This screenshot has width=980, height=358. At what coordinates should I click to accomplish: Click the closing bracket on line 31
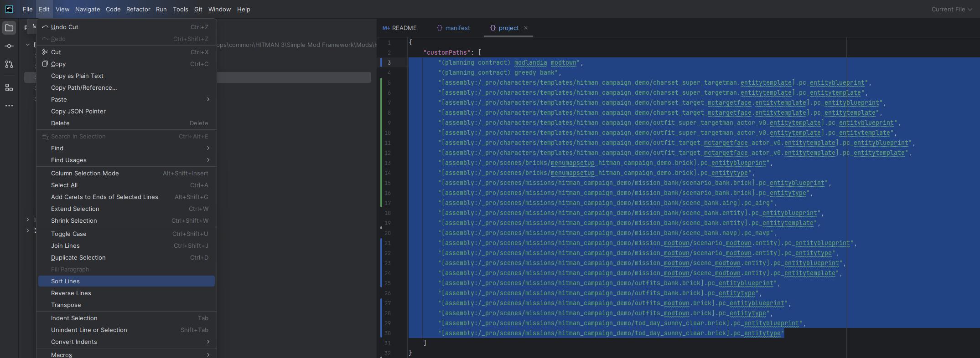(x=425, y=343)
